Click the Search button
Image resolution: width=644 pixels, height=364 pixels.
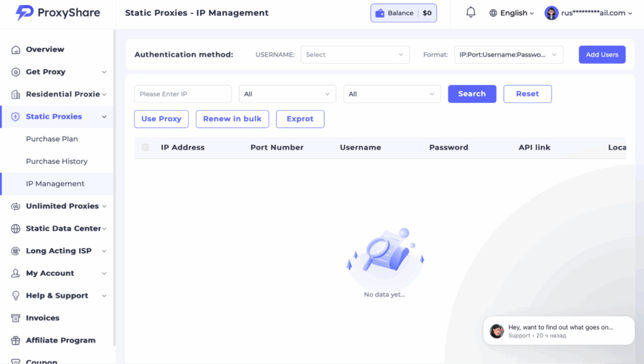click(x=472, y=94)
